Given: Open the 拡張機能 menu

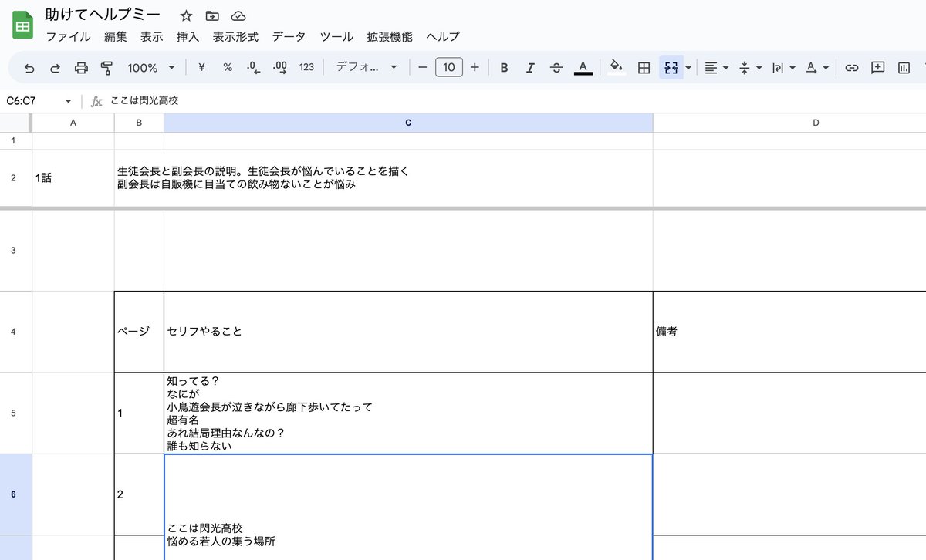Looking at the screenshot, I should tap(390, 37).
